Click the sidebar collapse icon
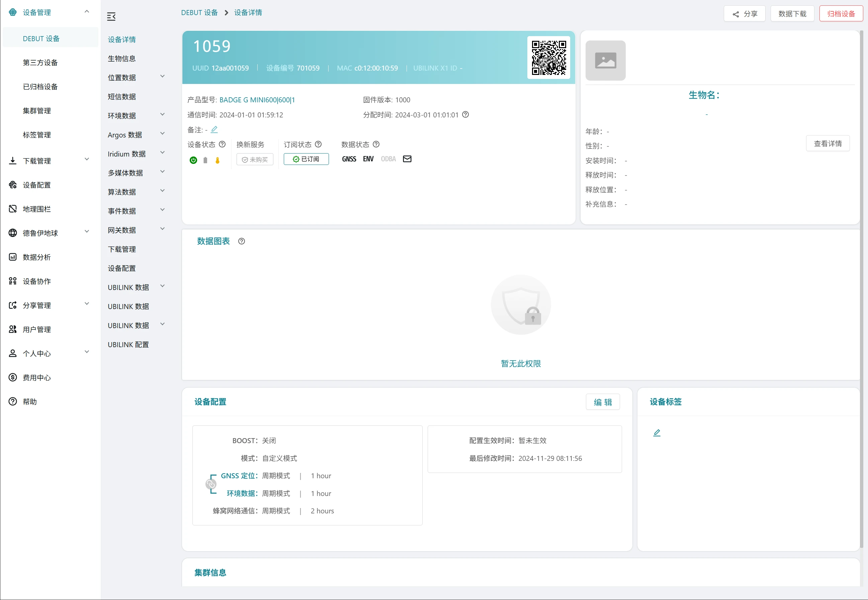This screenshot has height=600, width=868. [111, 16]
